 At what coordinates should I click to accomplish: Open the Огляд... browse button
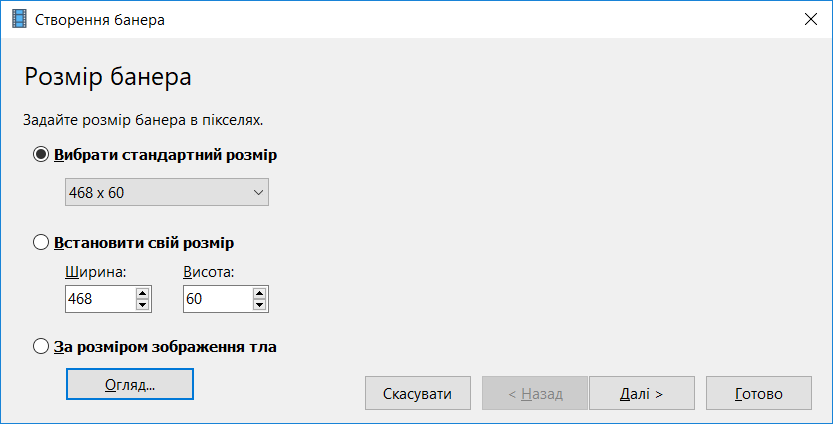click(x=130, y=384)
